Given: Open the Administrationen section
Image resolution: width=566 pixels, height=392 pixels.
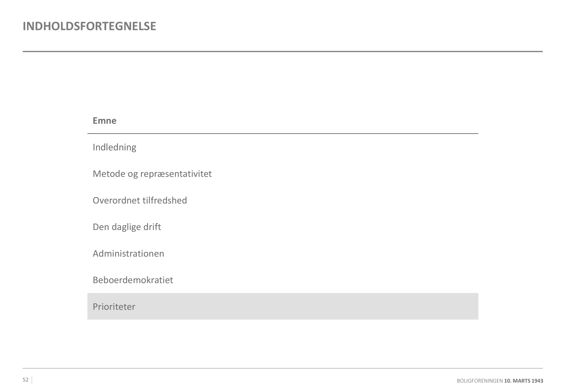Looking at the screenshot, I should (x=128, y=254).
